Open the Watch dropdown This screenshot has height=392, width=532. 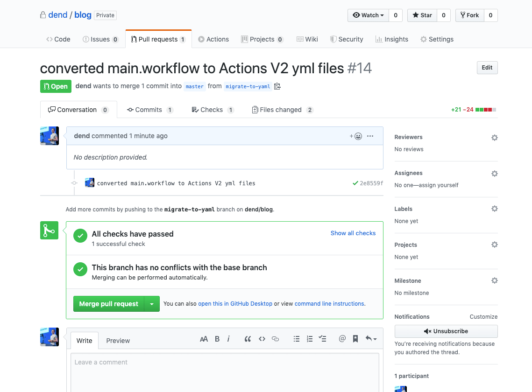point(368,15)
